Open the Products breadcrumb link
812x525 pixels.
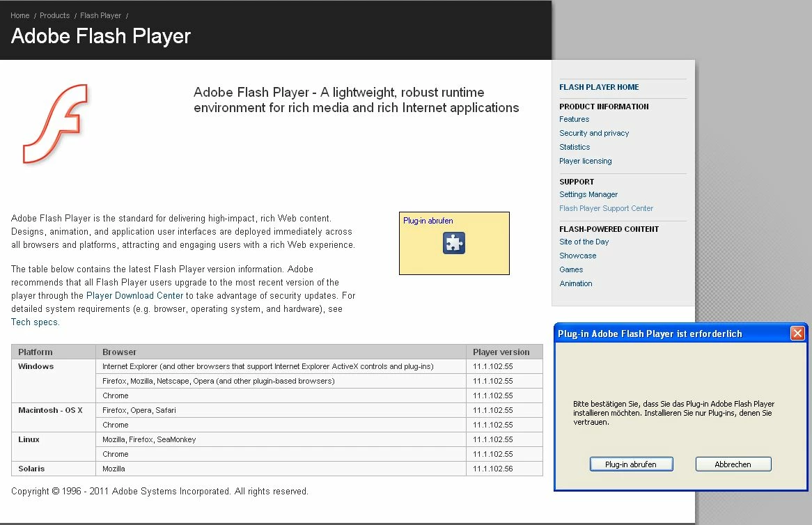click(54, 15)
